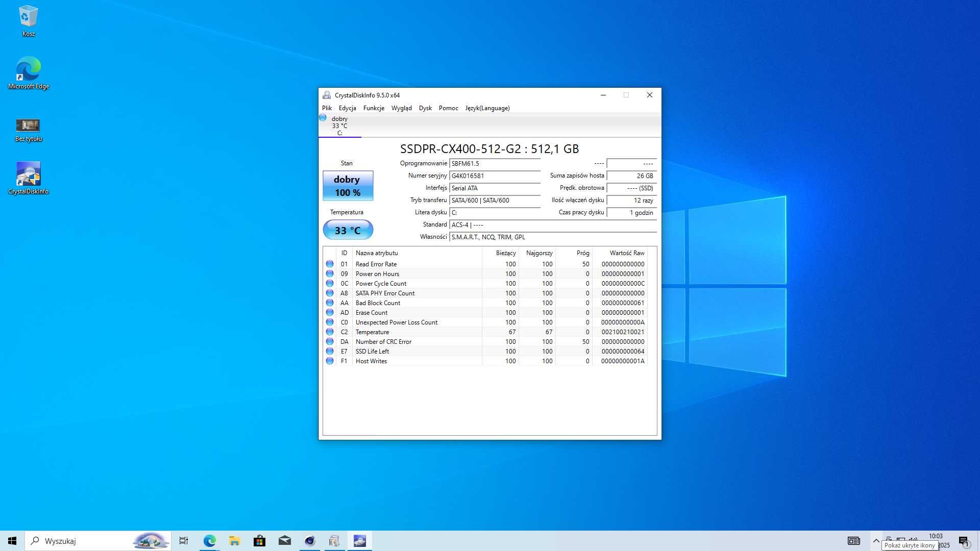Click the 33 °C temperature button
Viewport: 980px width, 551px height.
click(348, 230)
